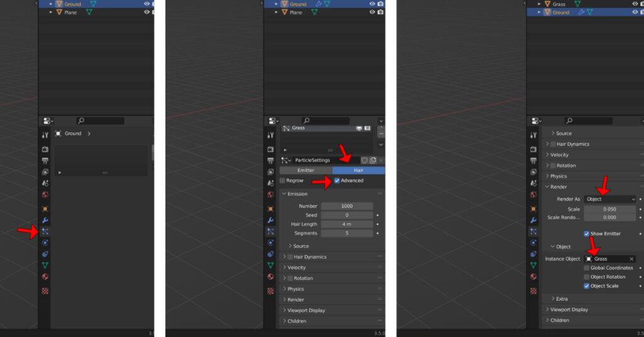Uncheck Object Scale checkbox
Viewport: 644px width, 337px height.
coord(587,285)
